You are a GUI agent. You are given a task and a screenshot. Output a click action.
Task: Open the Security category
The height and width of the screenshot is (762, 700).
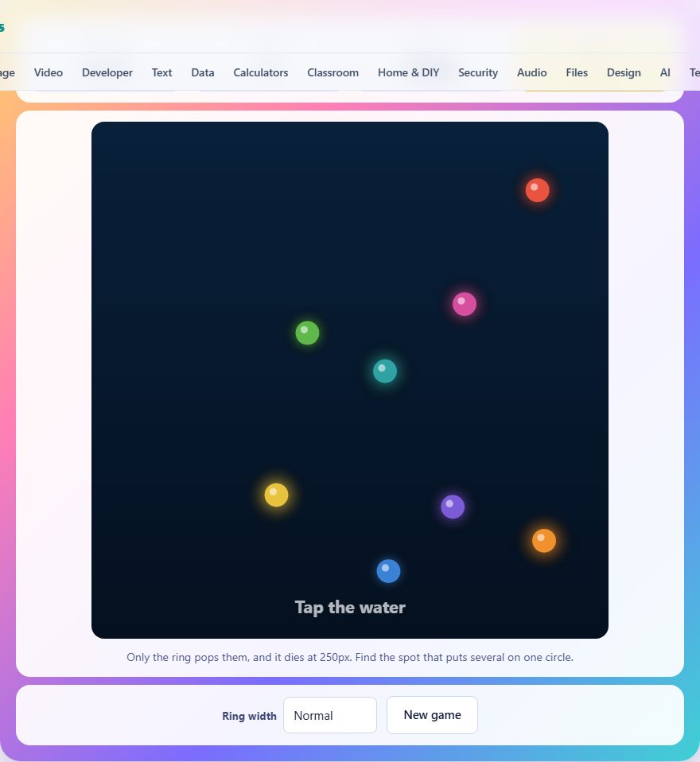478,72
